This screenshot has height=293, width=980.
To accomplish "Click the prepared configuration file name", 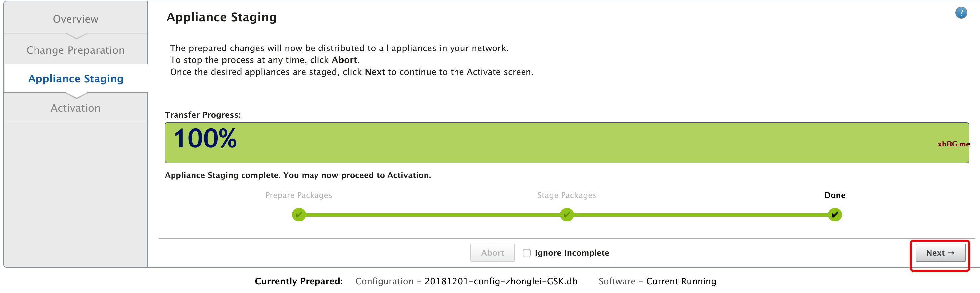I will click(x=501, y=282).
